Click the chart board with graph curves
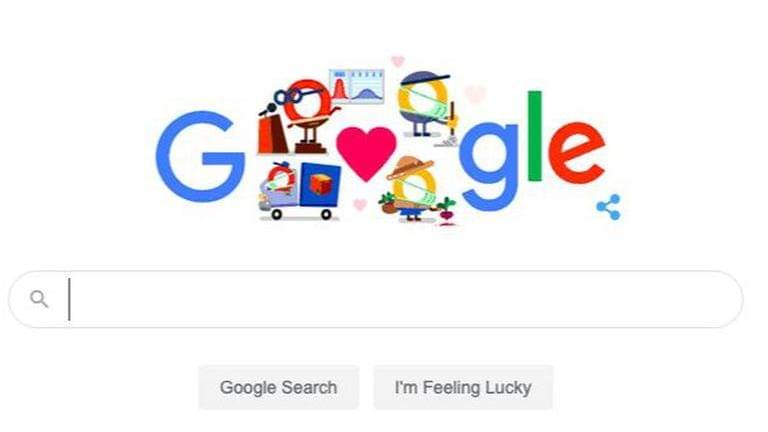Screen dimensions: 768x432 point(357,87)
